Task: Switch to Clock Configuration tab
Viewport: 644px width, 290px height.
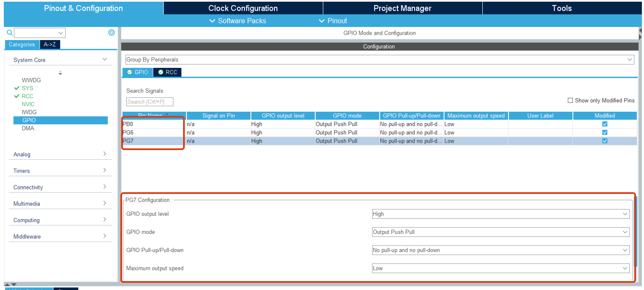Action: 243,8
